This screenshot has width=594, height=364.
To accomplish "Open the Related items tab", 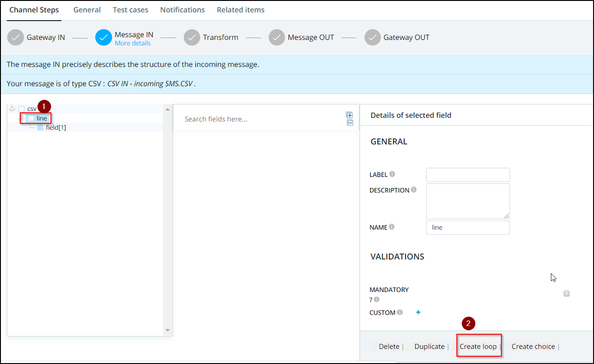I will click(241, 10).
